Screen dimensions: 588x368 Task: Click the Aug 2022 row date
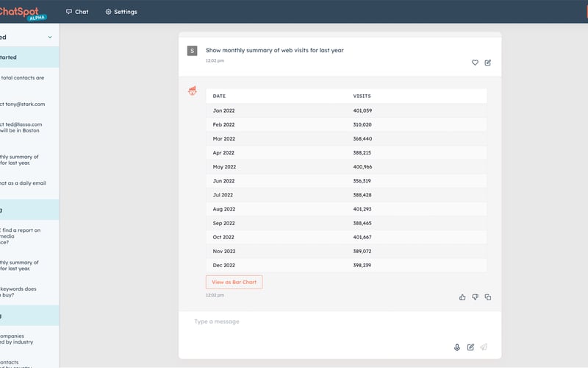click(224, 209)
